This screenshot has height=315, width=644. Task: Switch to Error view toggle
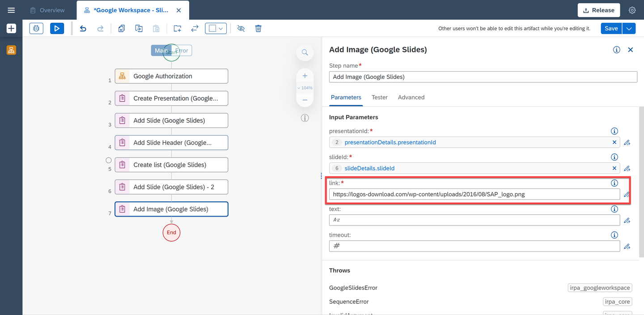[x=182, y=51]
